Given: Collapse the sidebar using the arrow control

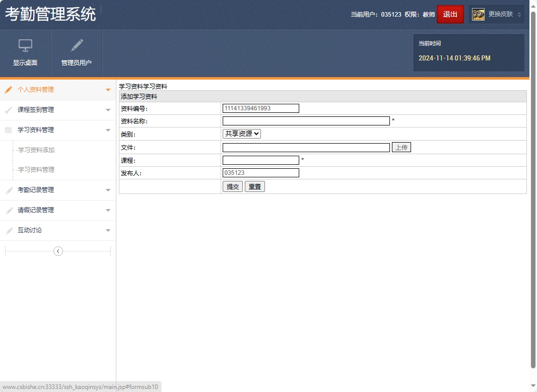Looking at the screenshot, I should 58,250.
